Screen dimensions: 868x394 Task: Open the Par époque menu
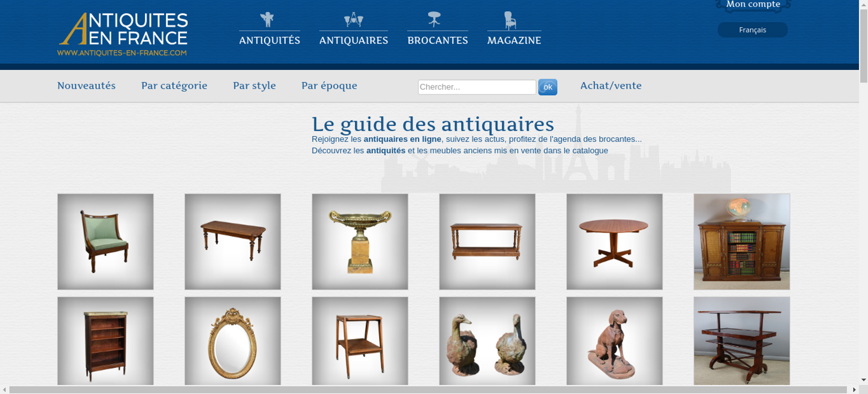pyautogui.click(x=329, y=85)
